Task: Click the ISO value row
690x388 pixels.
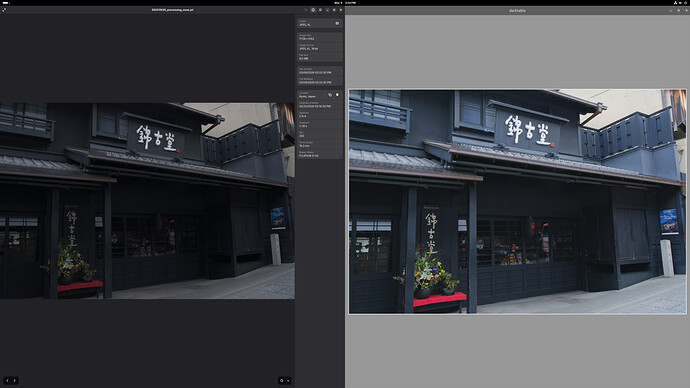Action: 319,135
